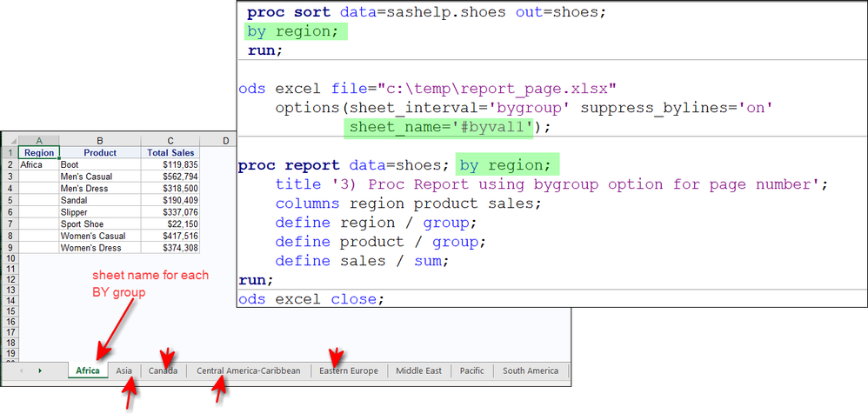Select the Women's Casual cell

pyautogui.click(x=100, y=236)
